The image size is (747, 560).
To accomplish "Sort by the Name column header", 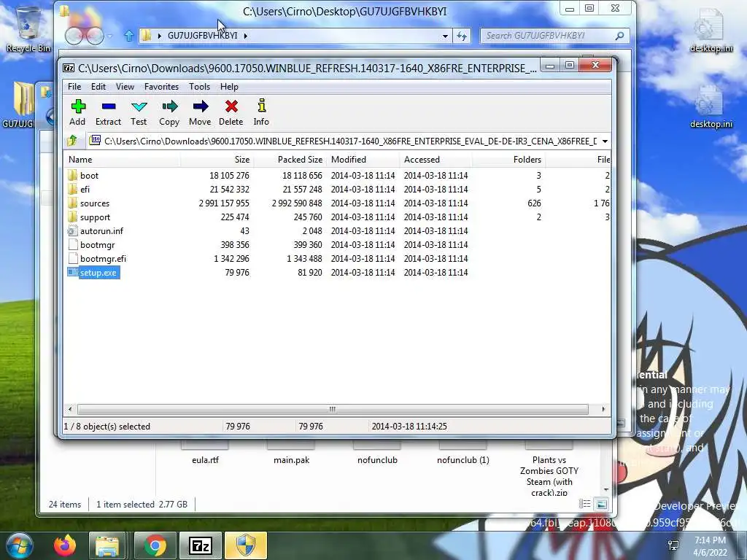I will (122, 160).
